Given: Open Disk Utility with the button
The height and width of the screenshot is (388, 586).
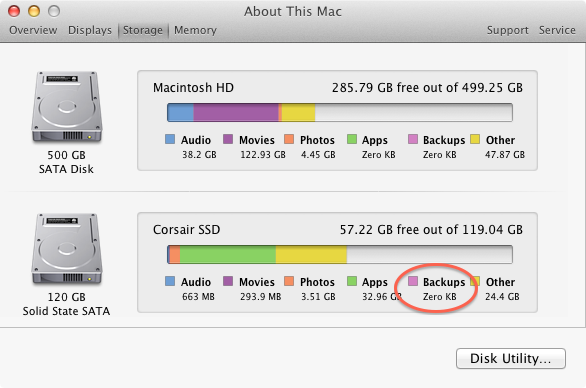Looking at the screenshot, I should point(511,358).
